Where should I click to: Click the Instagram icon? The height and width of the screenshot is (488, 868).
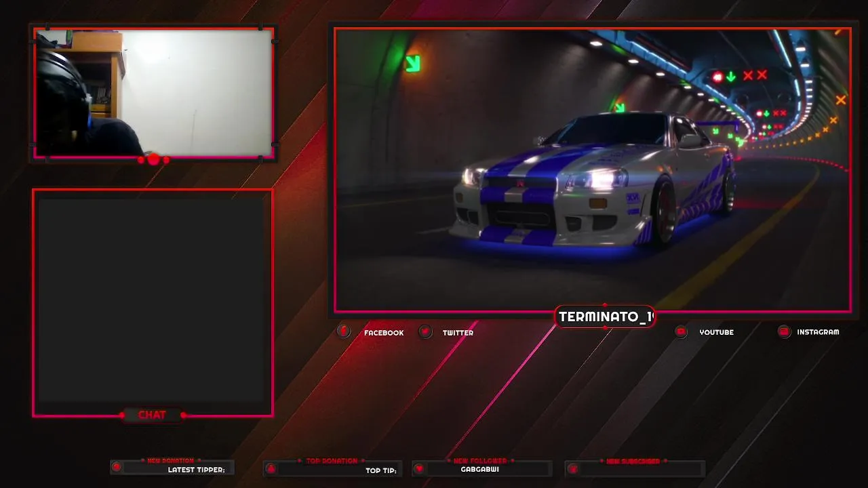pyautogui.click(x=784, y=331)
